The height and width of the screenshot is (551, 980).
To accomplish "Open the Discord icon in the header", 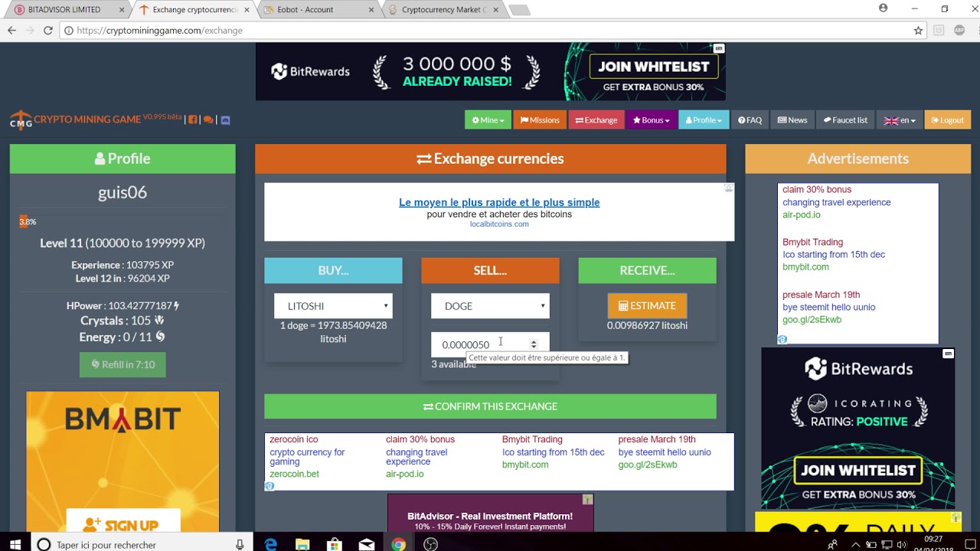I will 225,120.
